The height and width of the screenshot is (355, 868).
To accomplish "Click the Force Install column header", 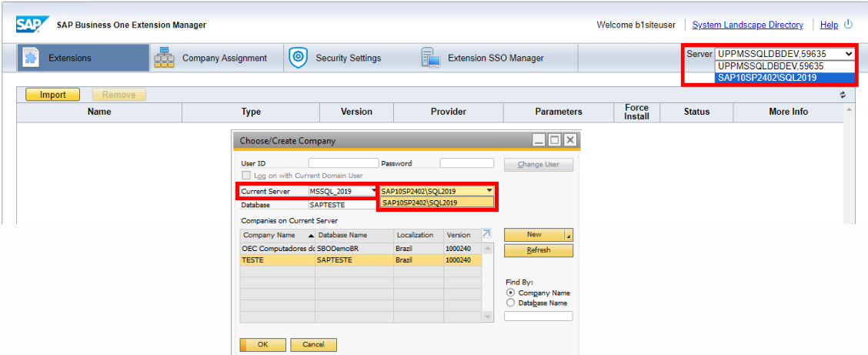I will 636,112.
